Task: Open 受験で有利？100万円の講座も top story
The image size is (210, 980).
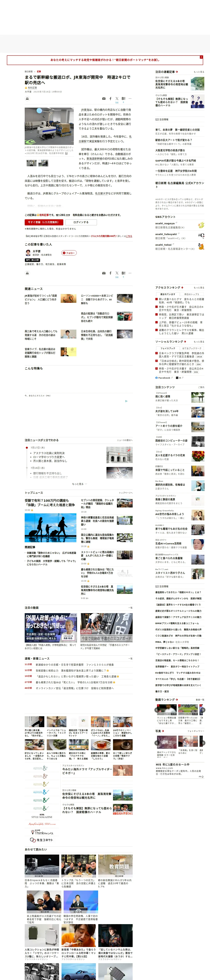Action: point(50,503)
